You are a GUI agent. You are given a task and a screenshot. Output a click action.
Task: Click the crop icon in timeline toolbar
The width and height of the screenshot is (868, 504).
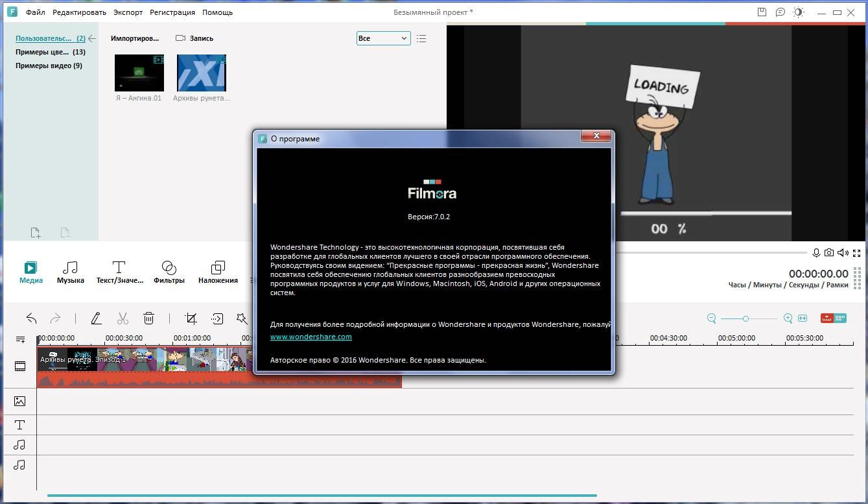[x=191, y=318]
